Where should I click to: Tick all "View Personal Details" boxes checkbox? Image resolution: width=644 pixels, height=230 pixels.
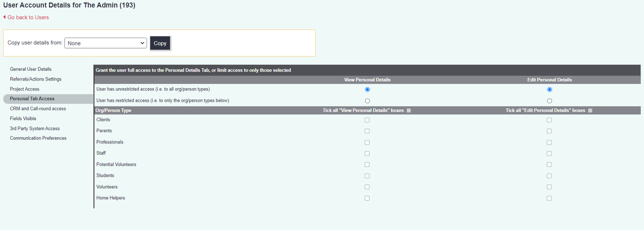click(x=408, y=111)
